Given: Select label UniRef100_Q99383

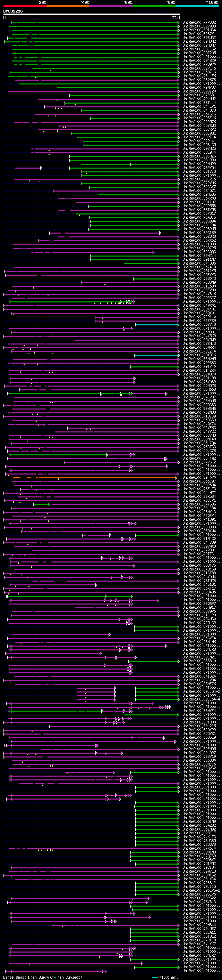Looking at the screenshot, I should (x=199, y=363).
